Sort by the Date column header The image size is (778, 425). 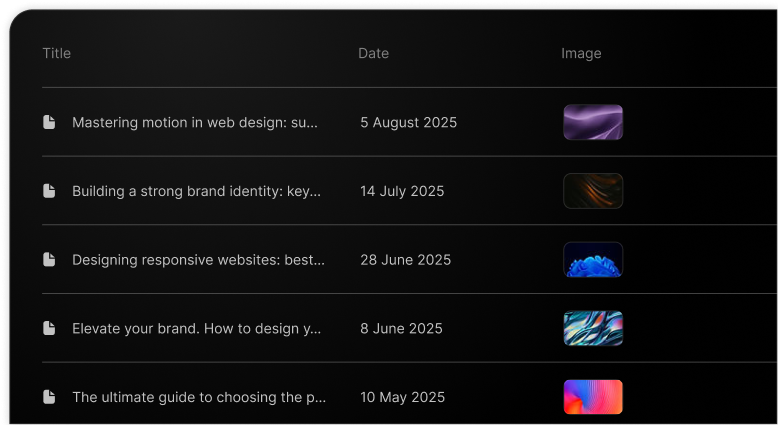tap(373, 53)
